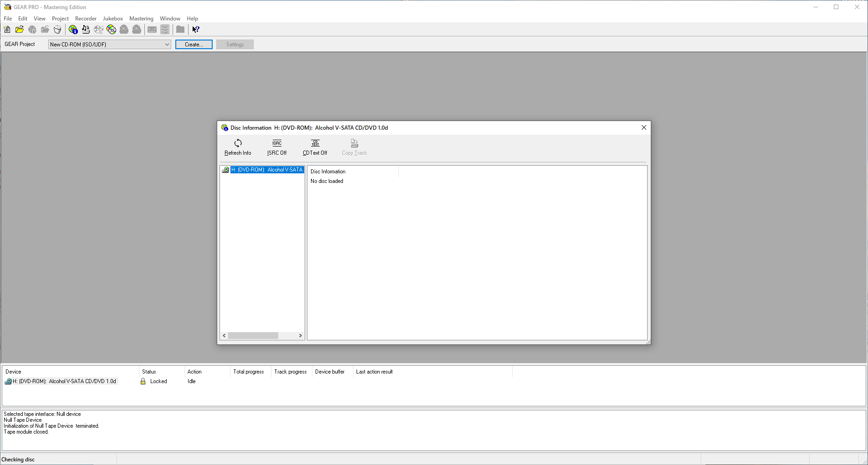Click the GEAR PRO application title icon
This screenshot has width=868, height=465.
pos(7,7)
